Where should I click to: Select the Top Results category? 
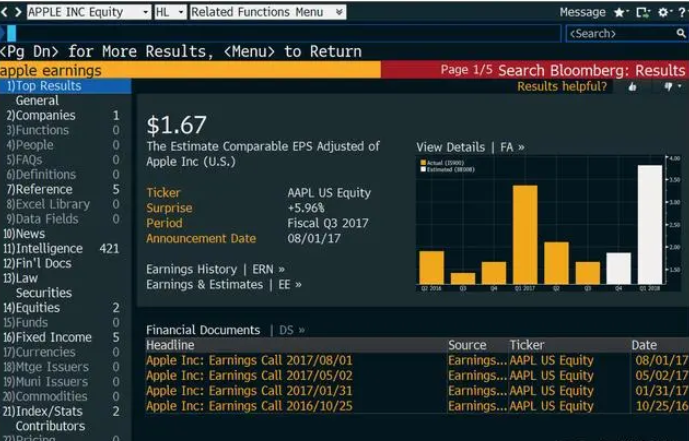coord(65,86)
